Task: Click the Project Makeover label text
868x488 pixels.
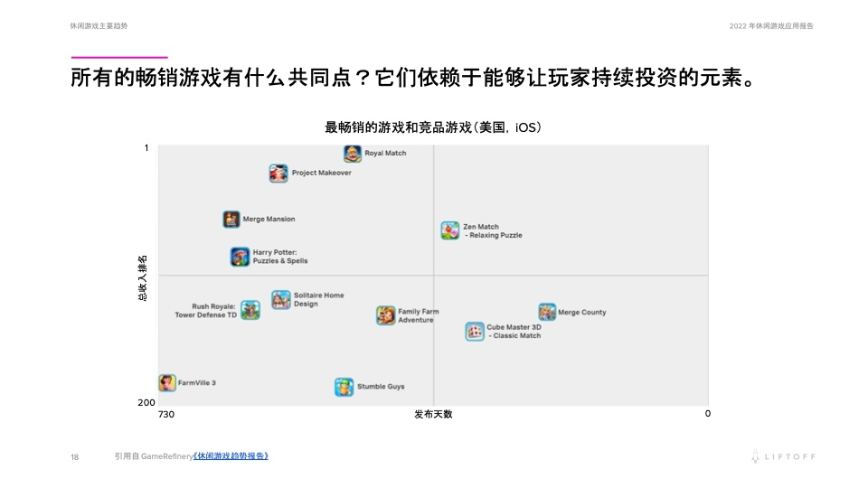Action: 322,173
